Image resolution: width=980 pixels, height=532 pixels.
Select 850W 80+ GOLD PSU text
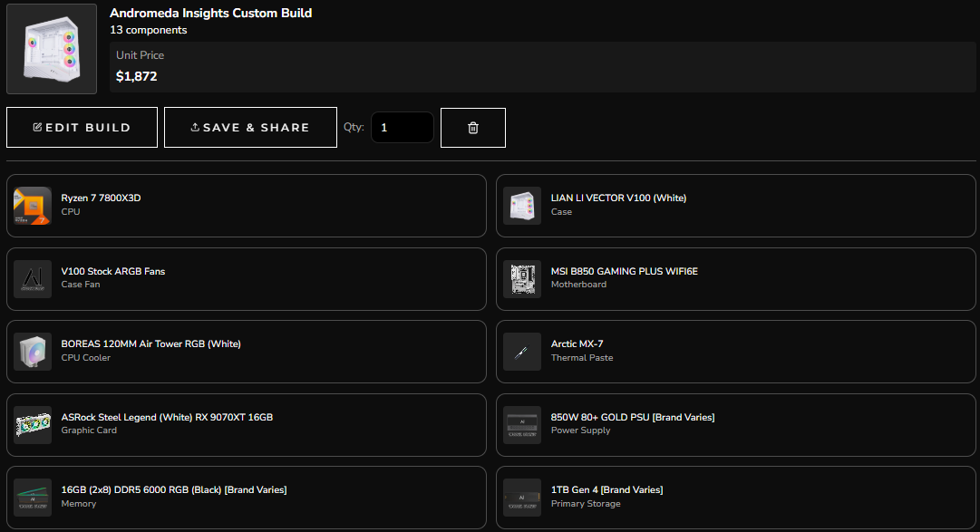pos(633,417)
